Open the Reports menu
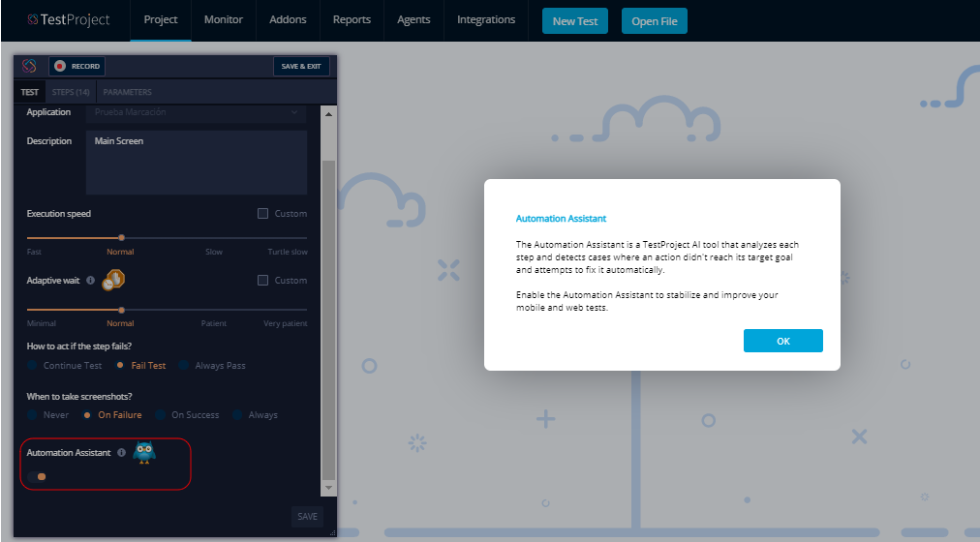 click(x=352, y=20)
